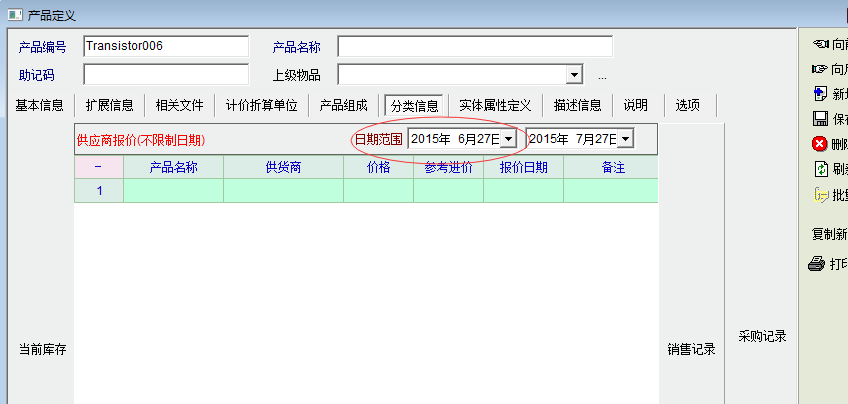Image resolution: width=848 pixels, height=404 pixels.
Task: Click the printer icon
Action: click(817, 264)
